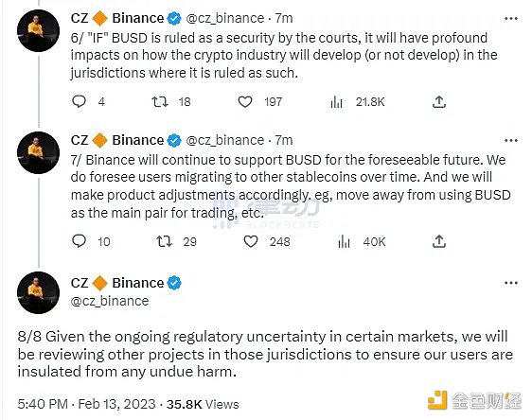Reply to tweet 6 about BUSD security ruling
This screenshot has height=420, width=532.
point(80,101)
